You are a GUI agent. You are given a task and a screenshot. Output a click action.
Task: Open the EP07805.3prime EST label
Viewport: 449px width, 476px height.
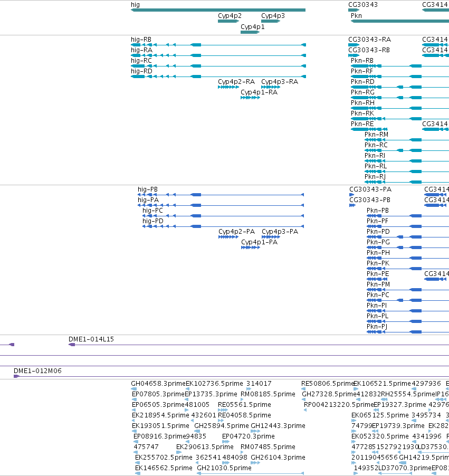point(158,394)
